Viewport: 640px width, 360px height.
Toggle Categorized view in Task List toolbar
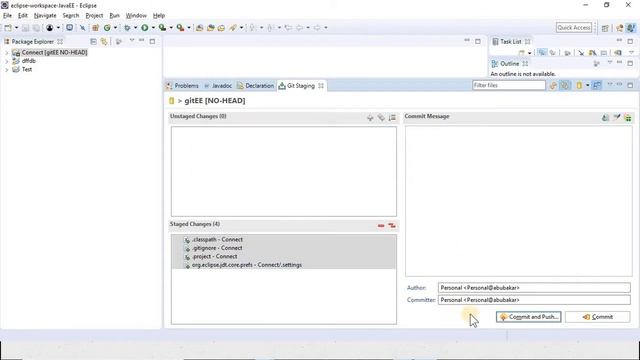tap(542, 53)
